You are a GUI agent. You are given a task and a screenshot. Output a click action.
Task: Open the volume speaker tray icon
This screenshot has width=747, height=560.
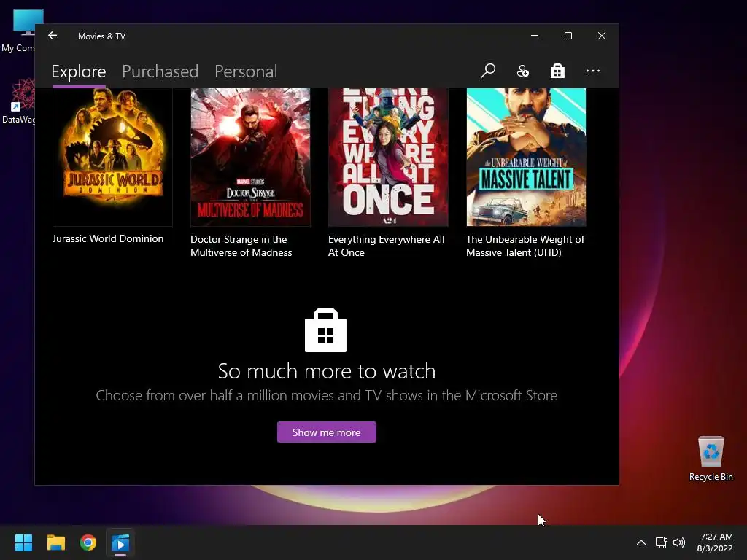(679, 542)
